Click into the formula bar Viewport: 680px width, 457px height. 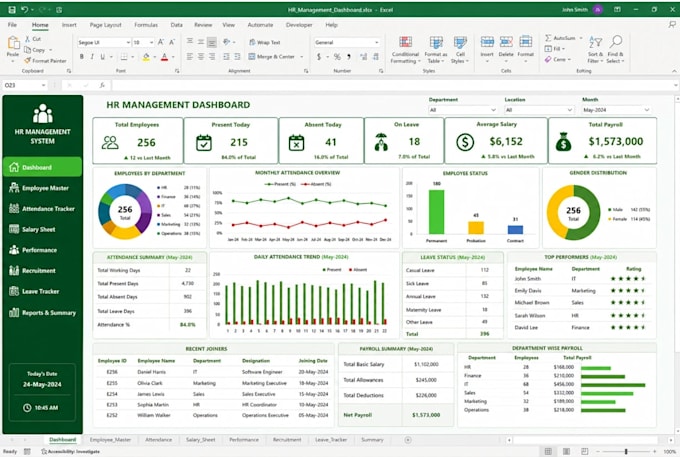coord(392,85)
